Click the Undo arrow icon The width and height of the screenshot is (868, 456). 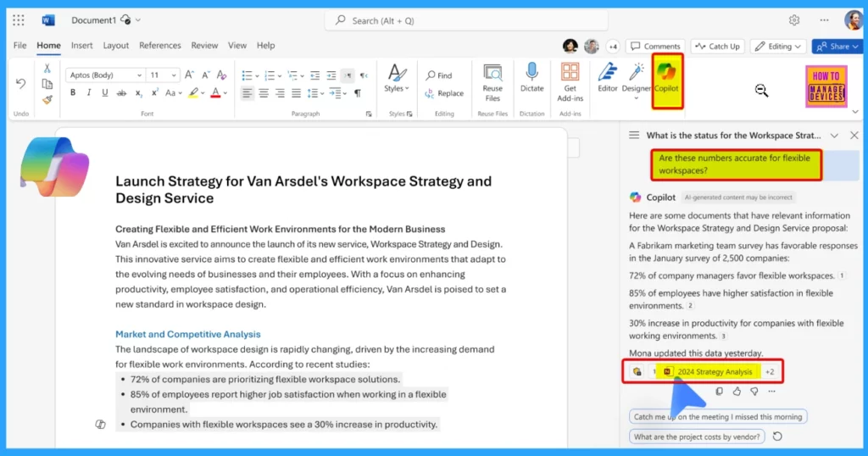(x=20, y=84)
